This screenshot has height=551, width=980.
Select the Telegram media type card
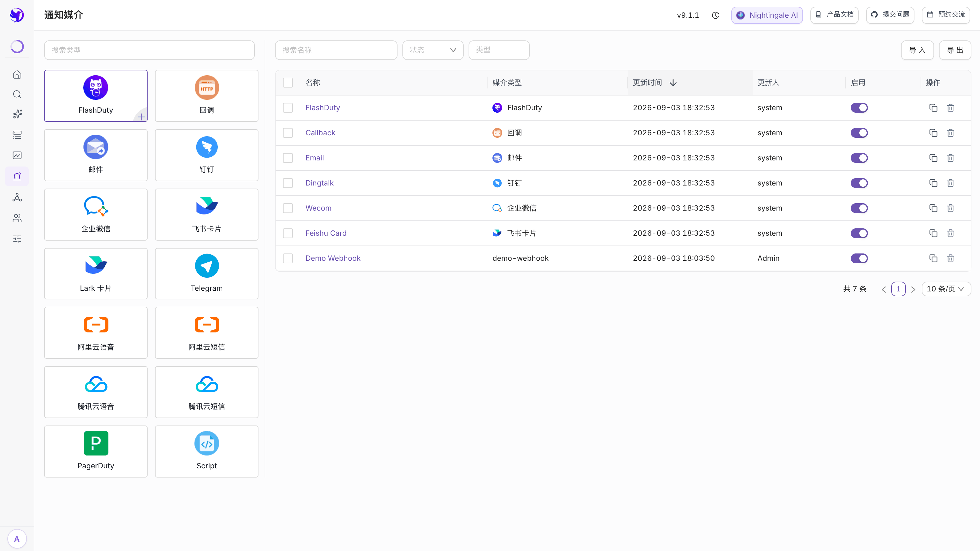[207, 273]
